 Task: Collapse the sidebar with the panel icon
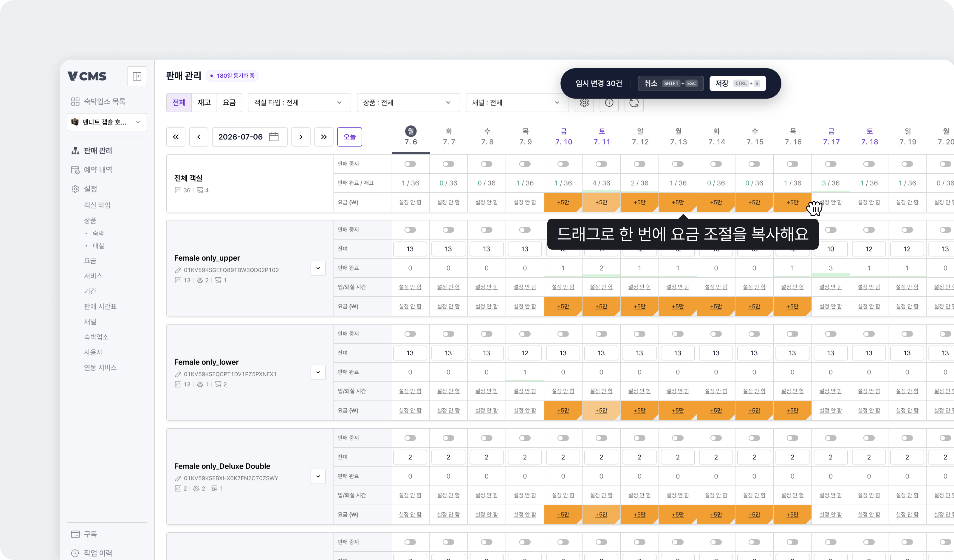[137, 76]
